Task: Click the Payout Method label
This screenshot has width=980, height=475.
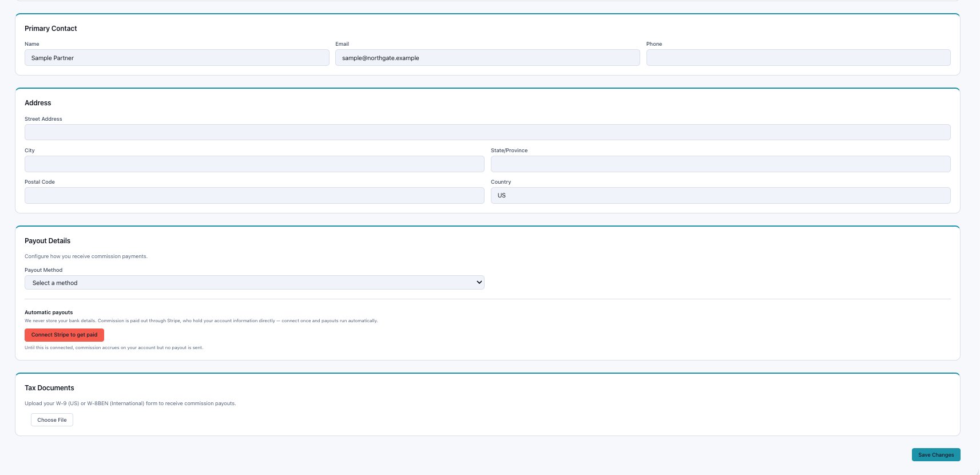Action: (x=43, y=270)
